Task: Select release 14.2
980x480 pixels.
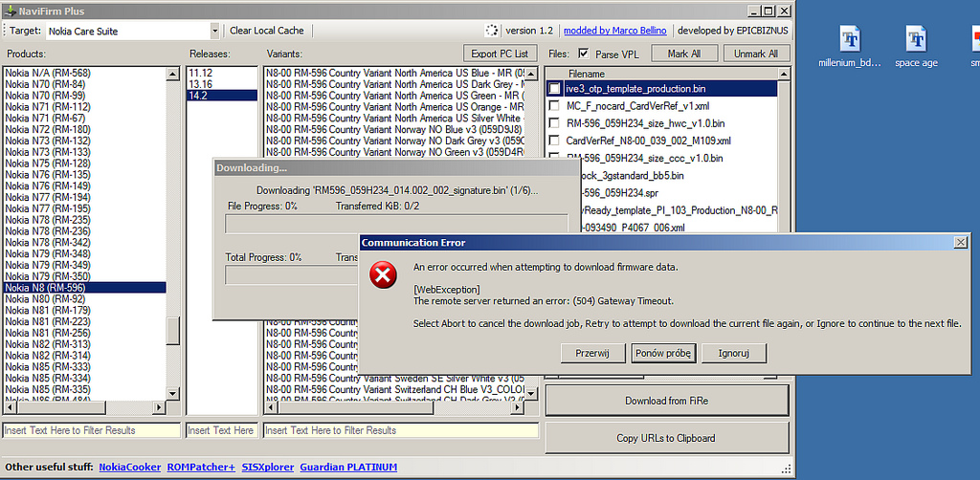Action: click(222, 96)
